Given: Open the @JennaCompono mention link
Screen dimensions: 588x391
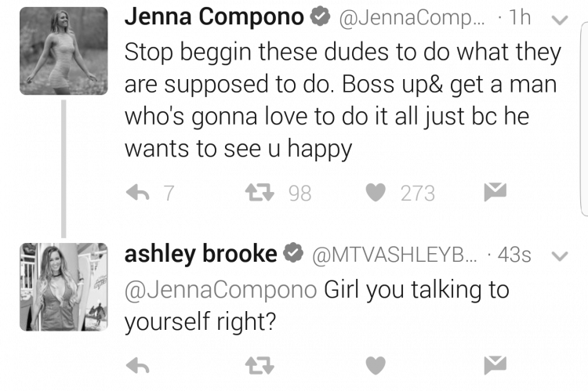Looking at the screenshot, I should click(221, 290).
